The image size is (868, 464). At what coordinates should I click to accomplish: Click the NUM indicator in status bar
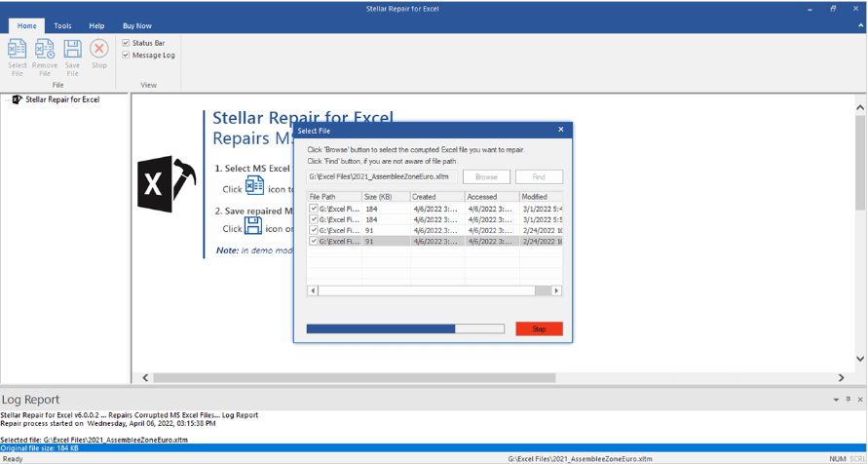pos(837,459)
